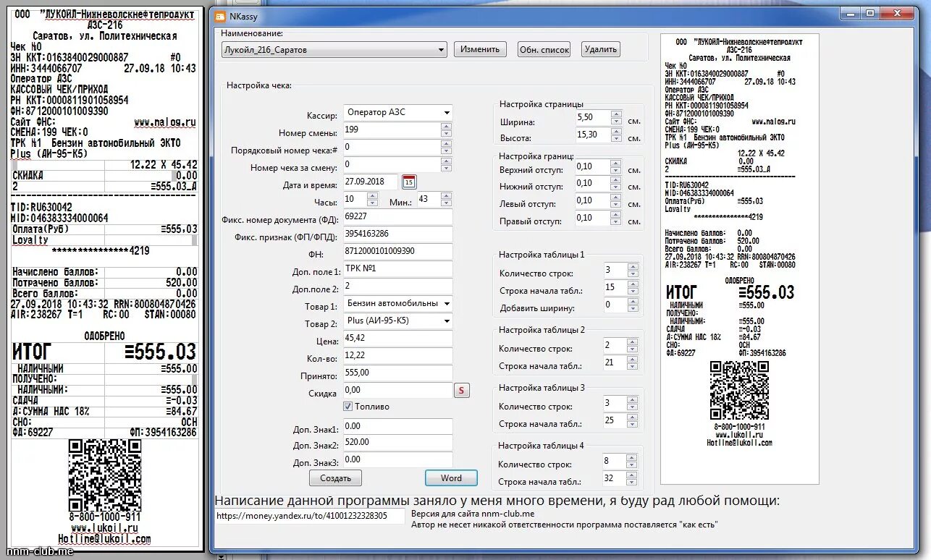The height and width of the screenshot is (560, 931).
Task: Click the Добавить ширину spinner
Action: coord(633,305)
